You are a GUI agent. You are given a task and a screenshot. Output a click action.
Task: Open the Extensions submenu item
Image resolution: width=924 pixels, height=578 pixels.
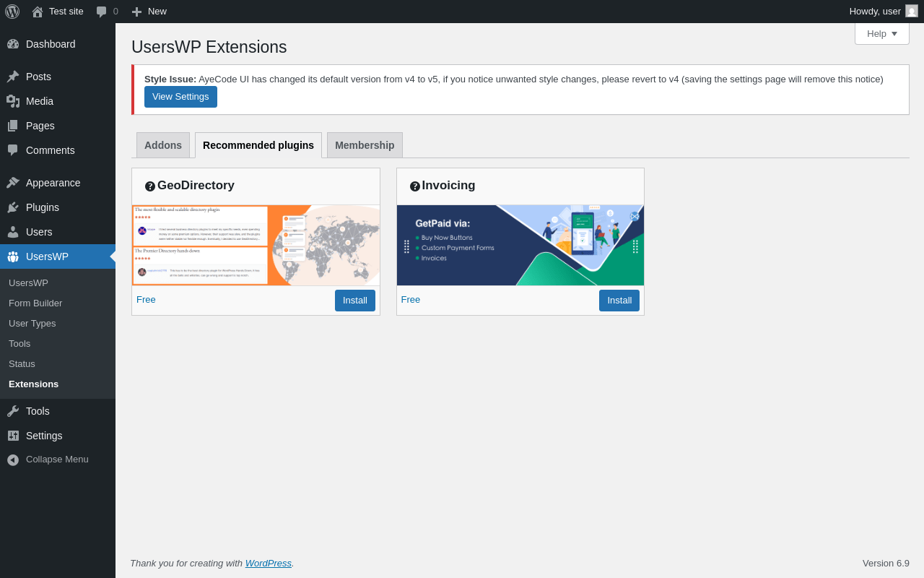58,384
